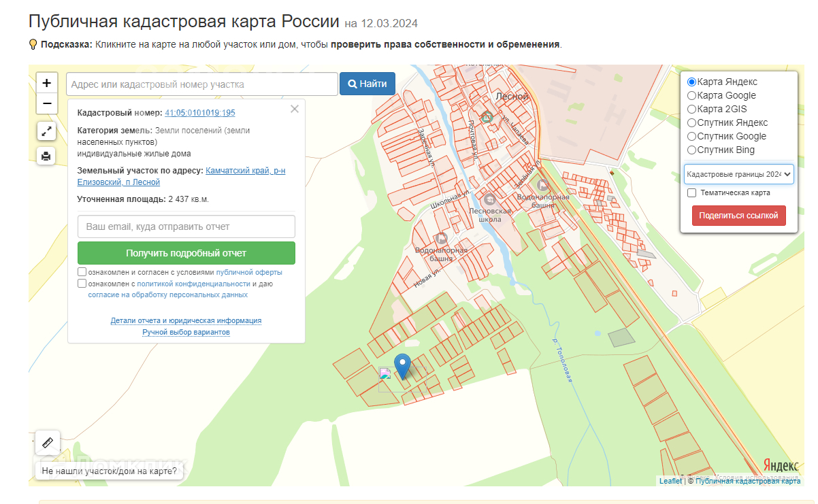818x504 pixels.
Task: Click the email input field
Action: [x=186, y=226]
